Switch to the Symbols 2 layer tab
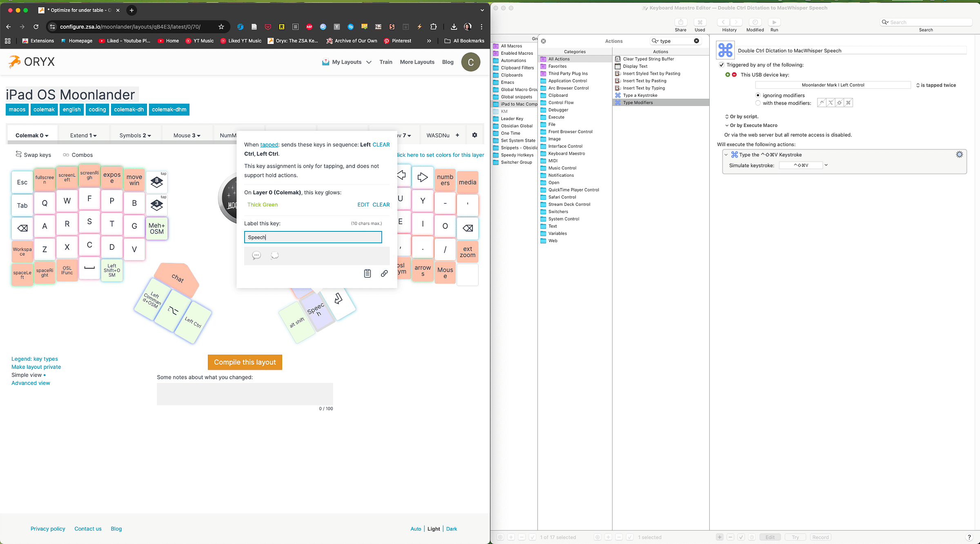The height and width of the screenshot is (544, 980). [135, 135]
